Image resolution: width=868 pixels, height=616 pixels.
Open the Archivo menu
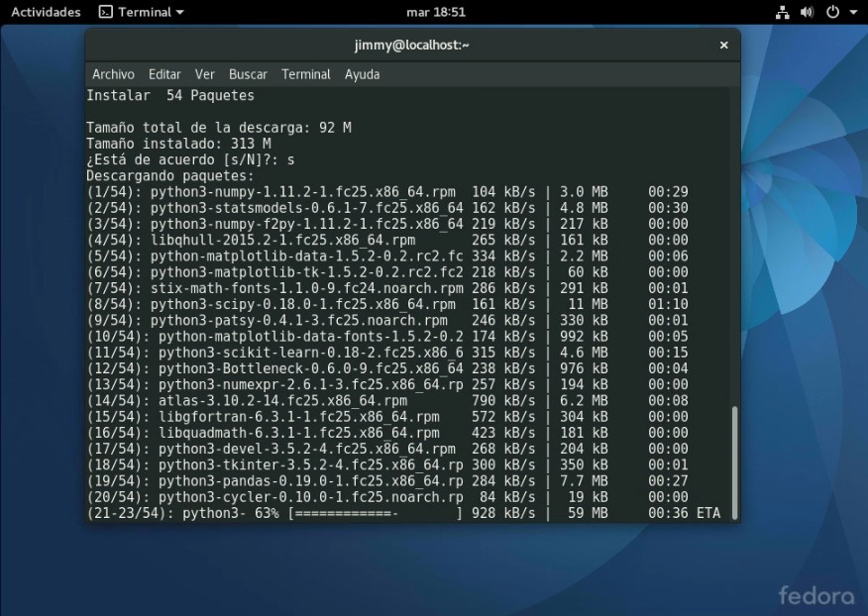[x=113, y=74]
